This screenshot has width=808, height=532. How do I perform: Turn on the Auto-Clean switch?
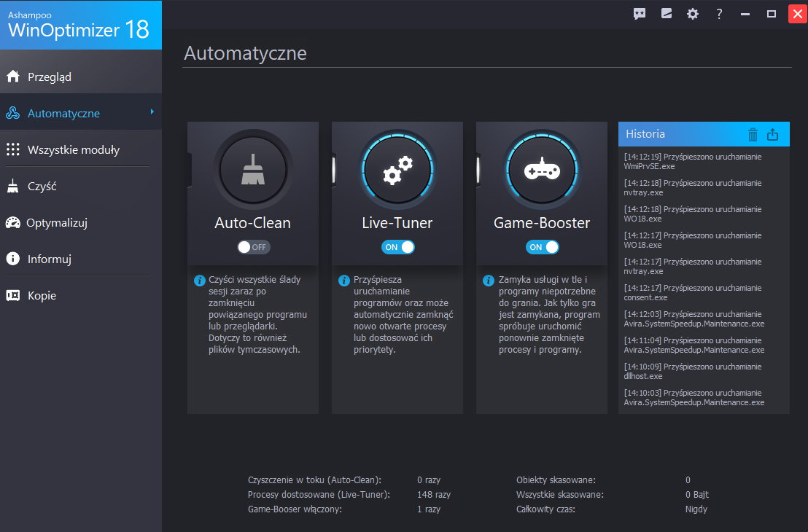(x=253, y=247)
